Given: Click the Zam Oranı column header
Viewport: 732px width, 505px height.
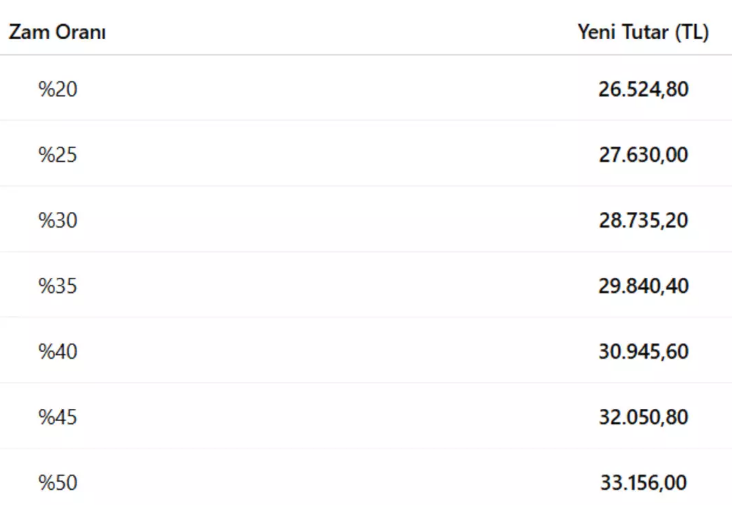Looking at the screenshot, I should (x=58, y=32).
